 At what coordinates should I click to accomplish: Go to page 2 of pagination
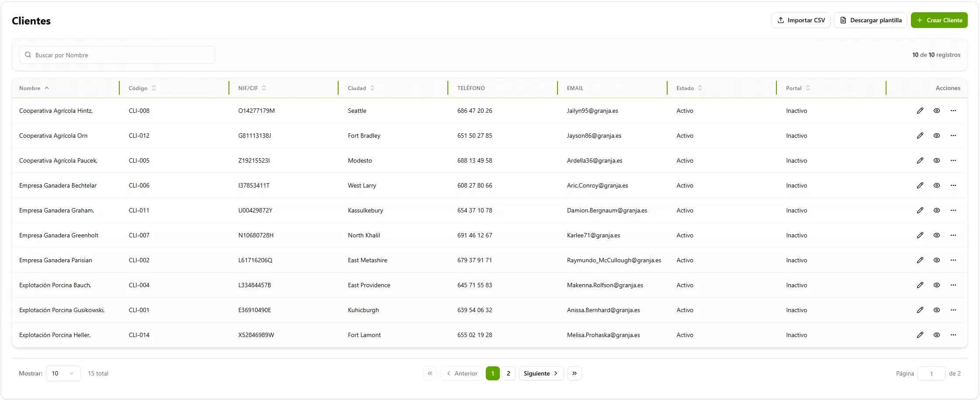508,373
